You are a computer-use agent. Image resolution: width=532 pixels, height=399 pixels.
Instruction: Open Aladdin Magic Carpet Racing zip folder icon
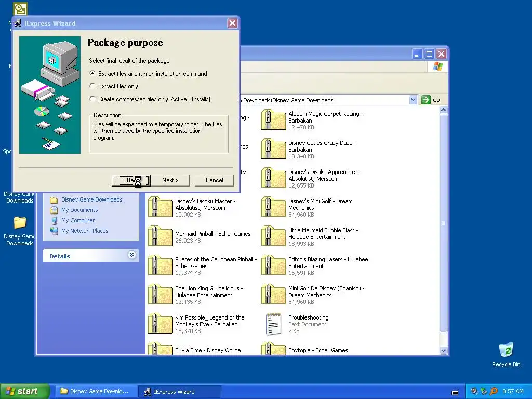pyautogui.click(x=273, y=120)
